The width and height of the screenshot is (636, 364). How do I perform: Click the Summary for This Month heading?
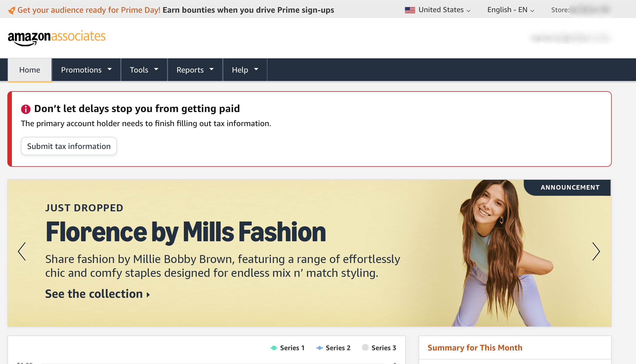point(475,348)
